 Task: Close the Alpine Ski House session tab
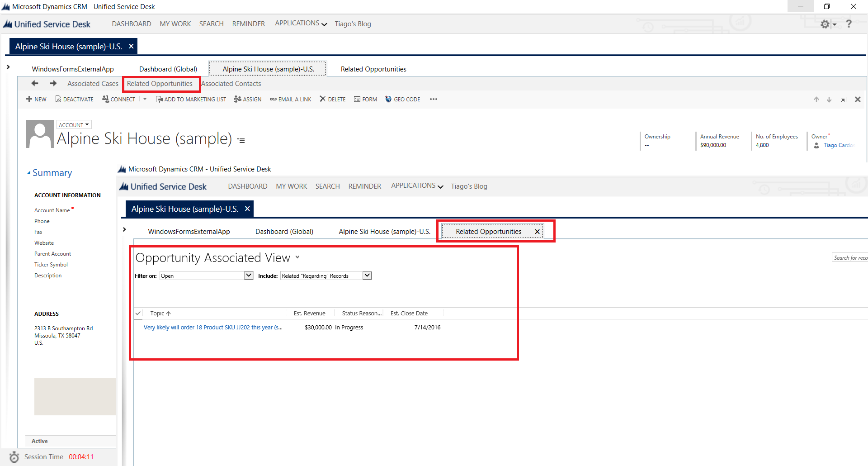pyautogui.click(x=131, y=46)
